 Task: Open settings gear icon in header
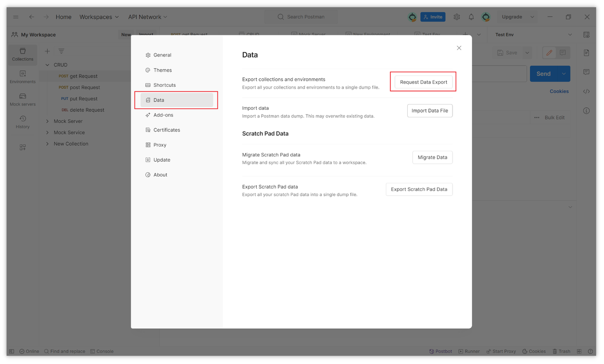pos(457,17)
